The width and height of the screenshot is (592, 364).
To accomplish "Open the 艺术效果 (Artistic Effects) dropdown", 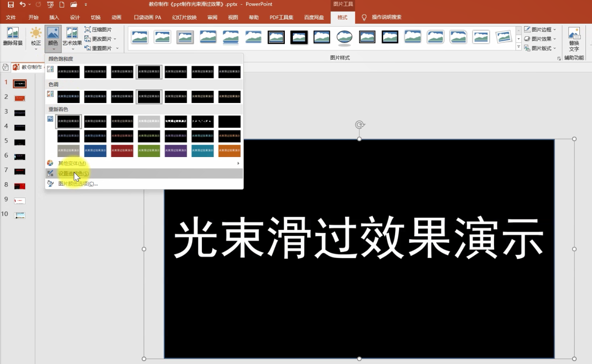I will pos(72,38).
